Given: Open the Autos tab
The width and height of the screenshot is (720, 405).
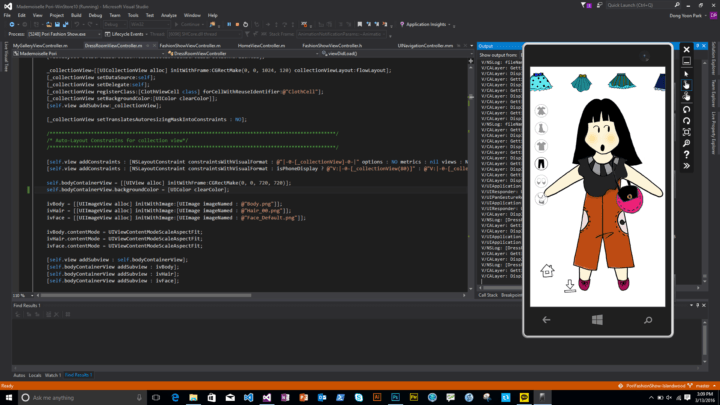Looking at the screenshot, I should (19, 375).
